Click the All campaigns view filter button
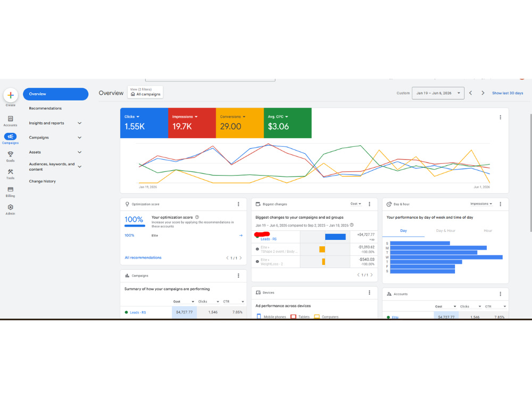 [x=145, y=92]
